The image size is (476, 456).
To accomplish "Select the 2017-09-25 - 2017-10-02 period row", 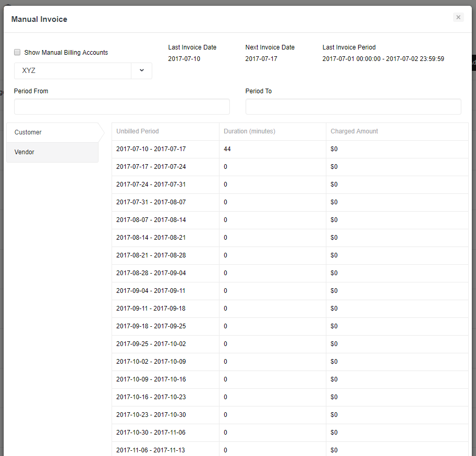I will pos(151,344).
